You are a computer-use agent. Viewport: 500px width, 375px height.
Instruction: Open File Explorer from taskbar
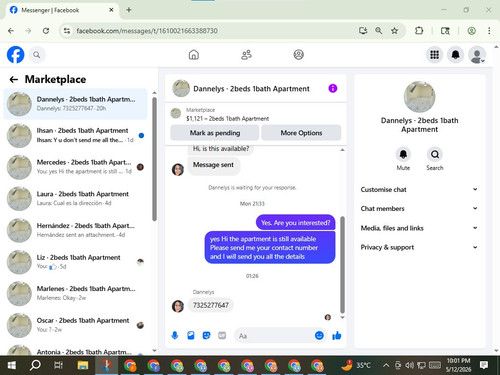pyautogui.click(x=83, y=365)
